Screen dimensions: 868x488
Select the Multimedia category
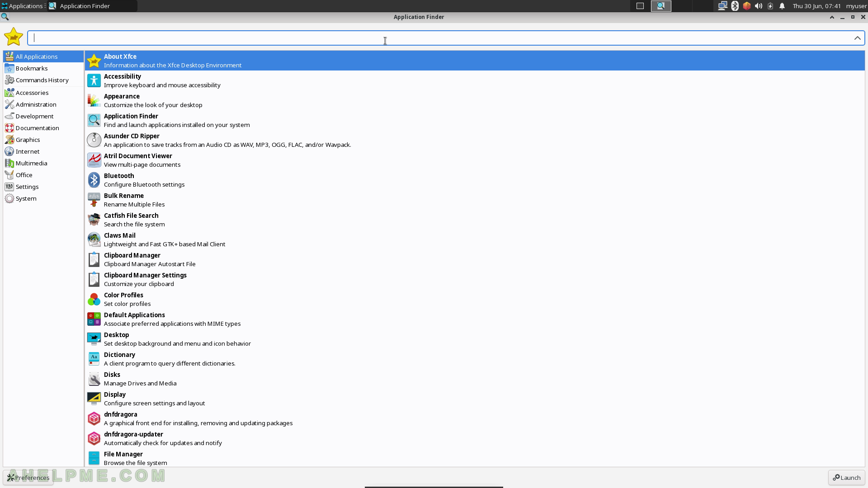(43, 163)
